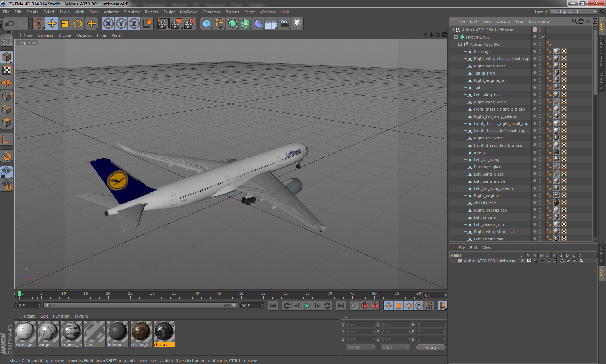Add a HyperNURBS generator
Viewport: 606px width, 364px height.
click(232, 24)
